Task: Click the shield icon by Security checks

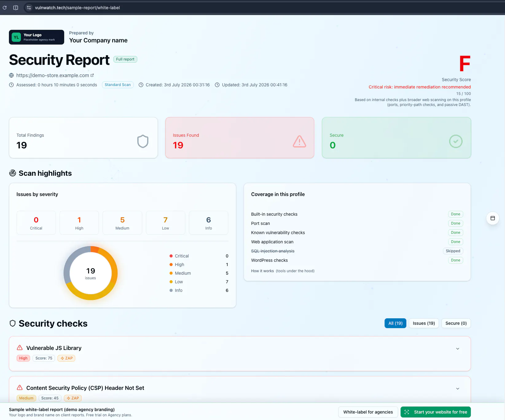Action: pos(13,323)
